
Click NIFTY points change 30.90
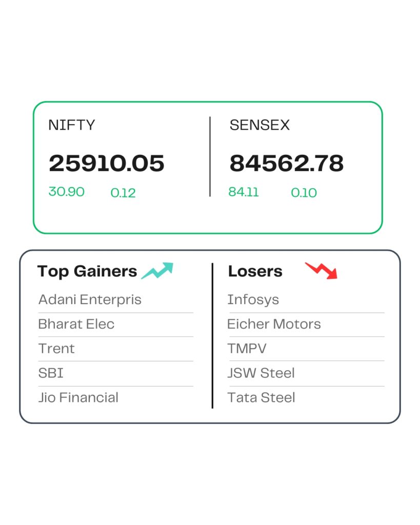(67, 192)
